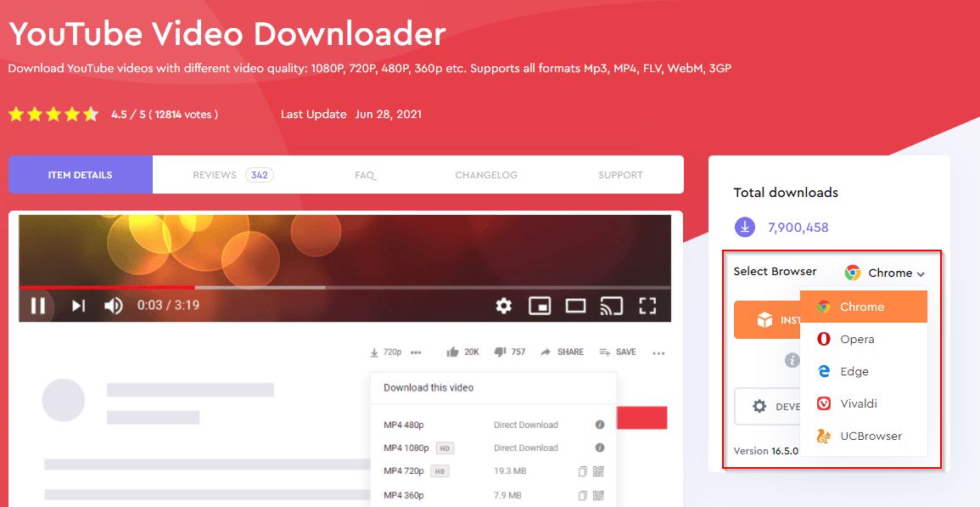Copy link icon for MP4 360p row

pos(583,495)
